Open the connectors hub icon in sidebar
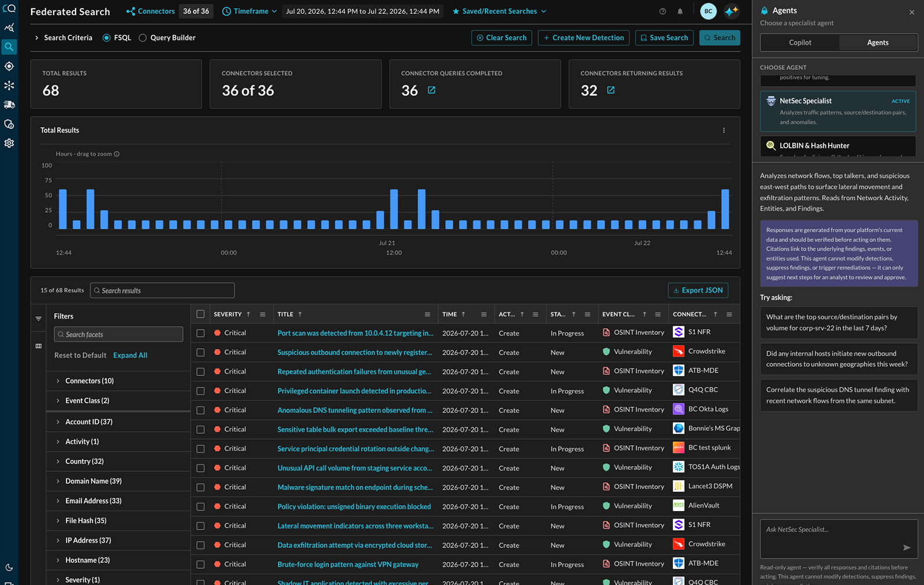 pos(9,85)
